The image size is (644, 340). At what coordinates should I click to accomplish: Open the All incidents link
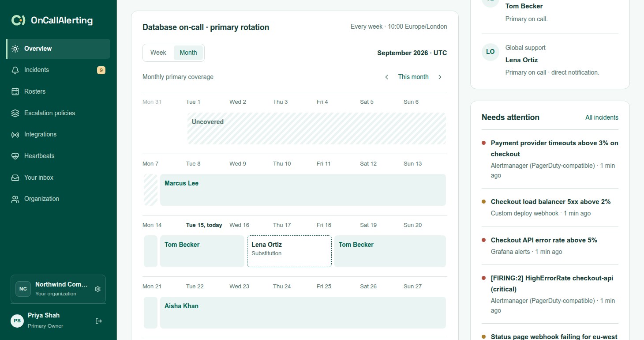602,117
